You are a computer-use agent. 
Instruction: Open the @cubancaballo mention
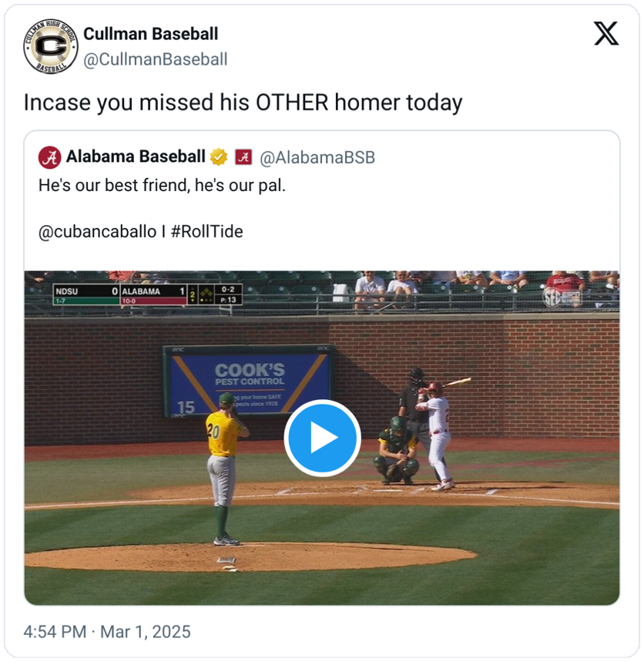coord(97,231)
